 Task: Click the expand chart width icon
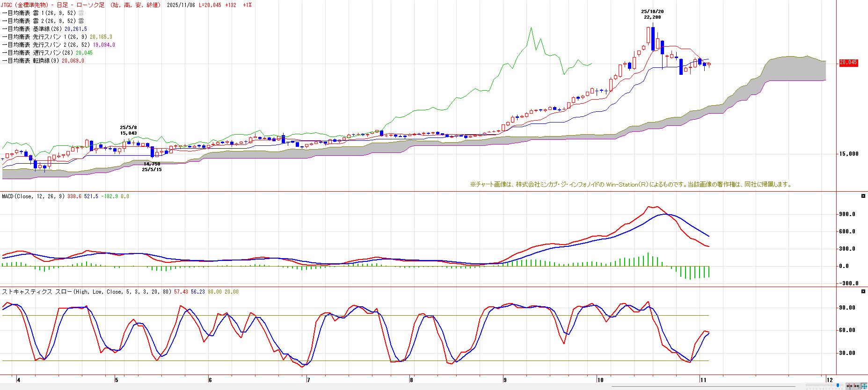(856, 386)
